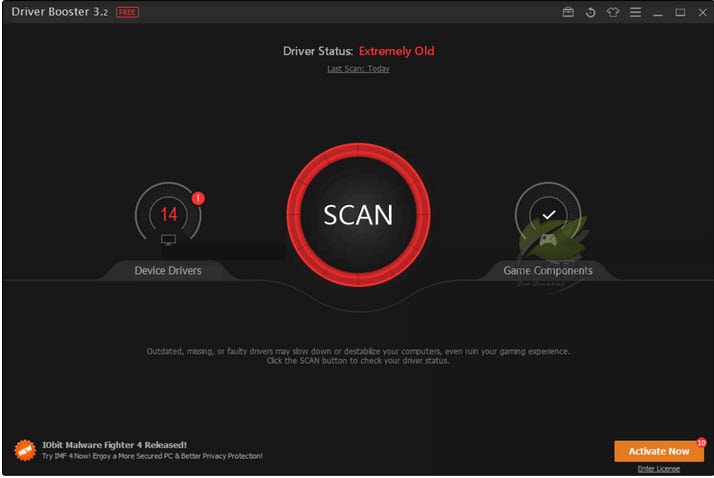The image size is (714, 478).
Task: Click the Device Drivers gauge showing 14
Action: tap(168, 214)
